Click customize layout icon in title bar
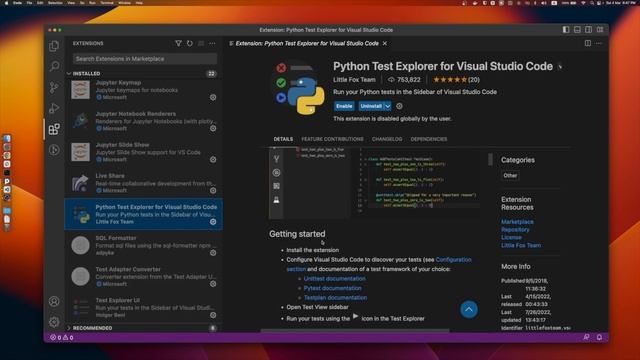Image resolution: width=640 pixels, height=360 pixels. [600, 30]
